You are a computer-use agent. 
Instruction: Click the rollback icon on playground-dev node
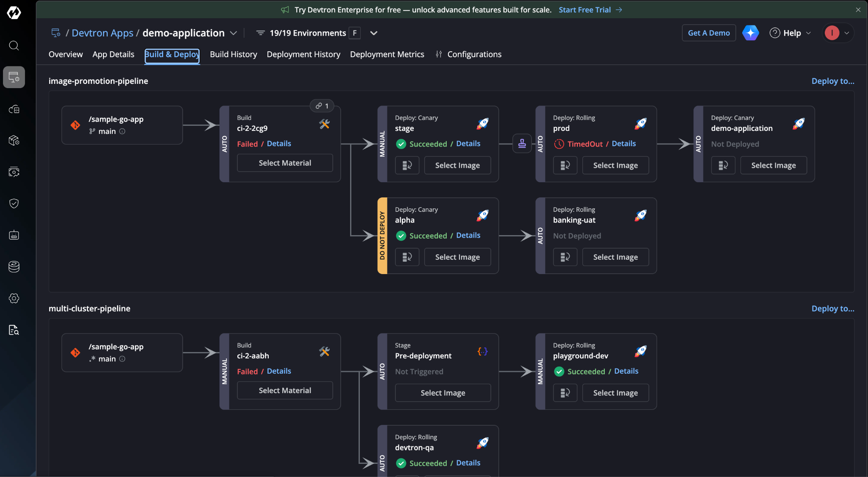(x=565, y=393)
